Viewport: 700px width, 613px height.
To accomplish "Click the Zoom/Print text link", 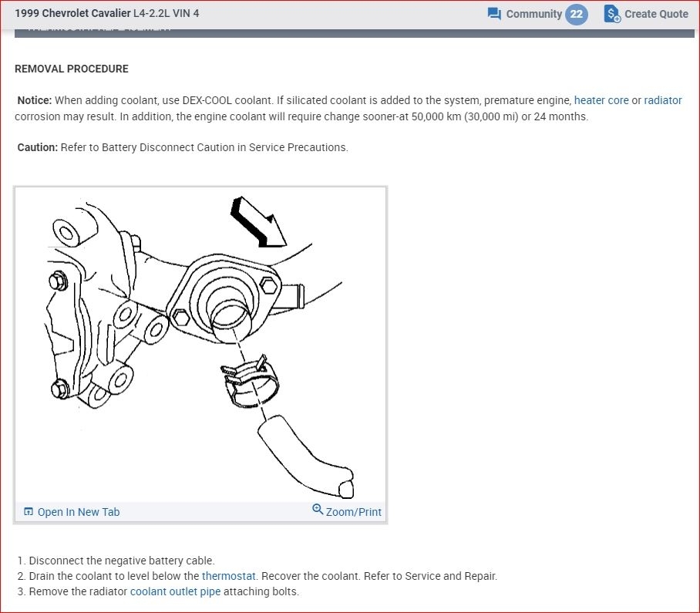I will (x=354, y=512).
